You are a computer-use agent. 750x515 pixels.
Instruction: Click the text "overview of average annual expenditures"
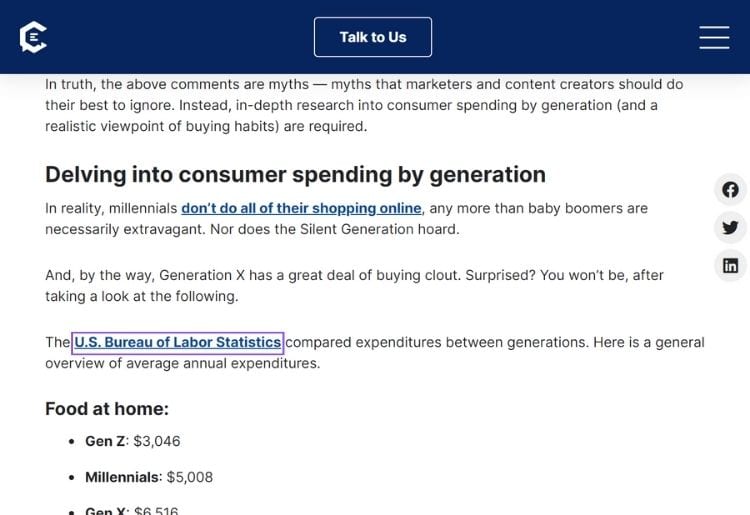(181, 363)
